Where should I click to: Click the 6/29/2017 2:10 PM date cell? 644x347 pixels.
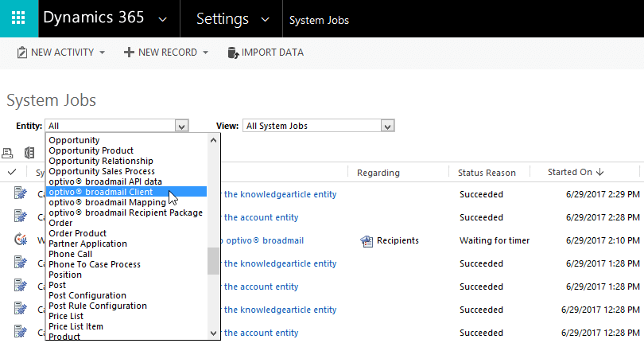coord(603,240)
